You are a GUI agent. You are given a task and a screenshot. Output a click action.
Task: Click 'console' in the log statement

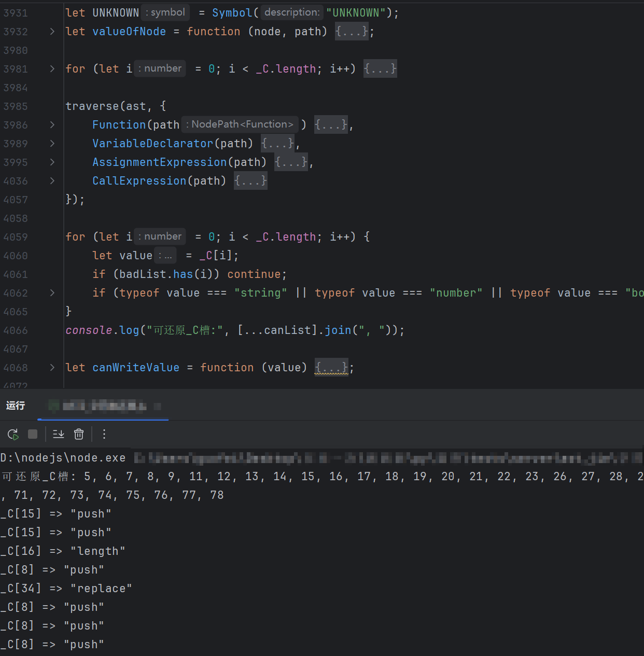click(x=89, y=330)
